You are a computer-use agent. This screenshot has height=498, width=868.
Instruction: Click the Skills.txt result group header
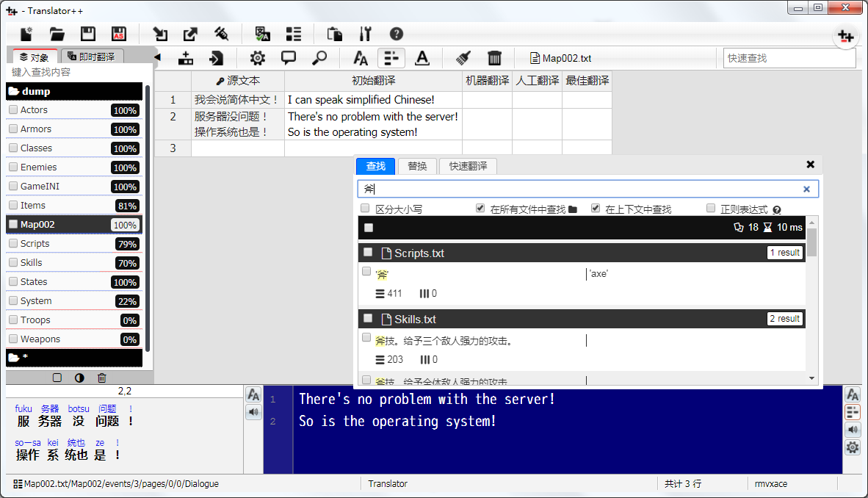582,319
